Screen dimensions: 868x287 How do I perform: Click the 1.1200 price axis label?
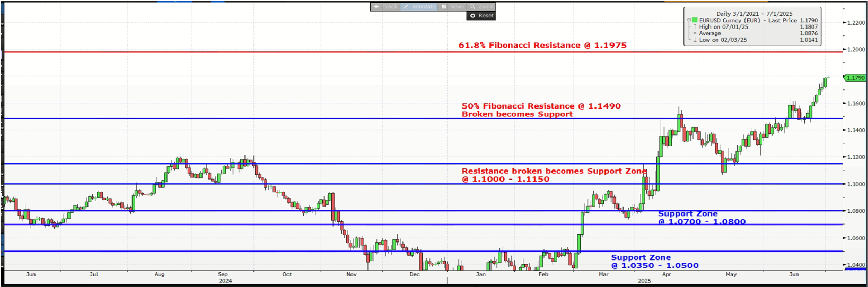click(x=856, y=157)
